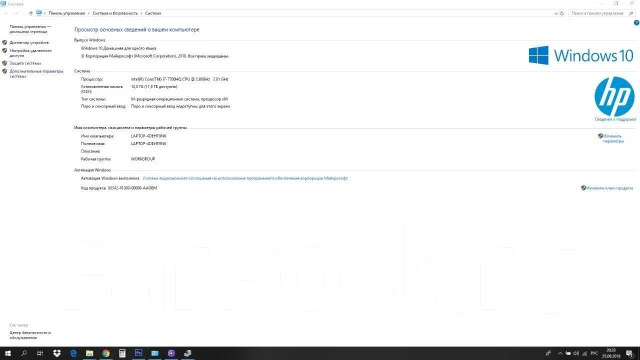Click the Back navigation arrow
The image size is (640, 360).
(6, 13)
